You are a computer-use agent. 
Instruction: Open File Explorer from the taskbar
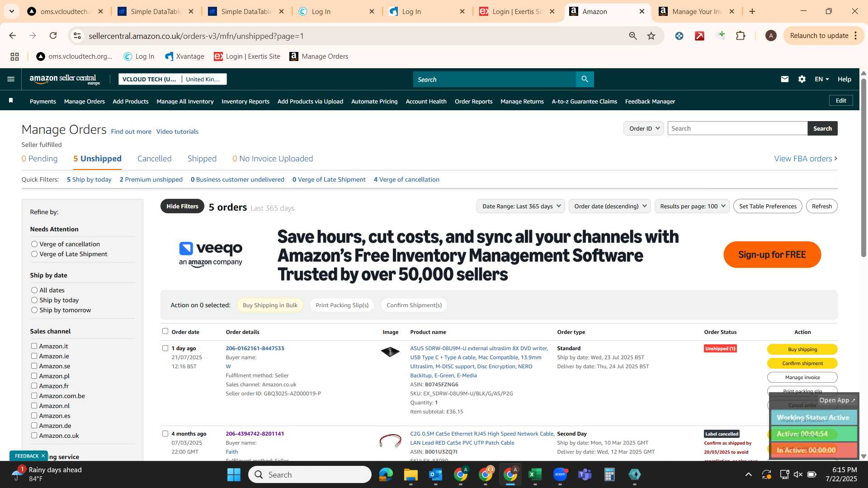[x=410, y=474]
